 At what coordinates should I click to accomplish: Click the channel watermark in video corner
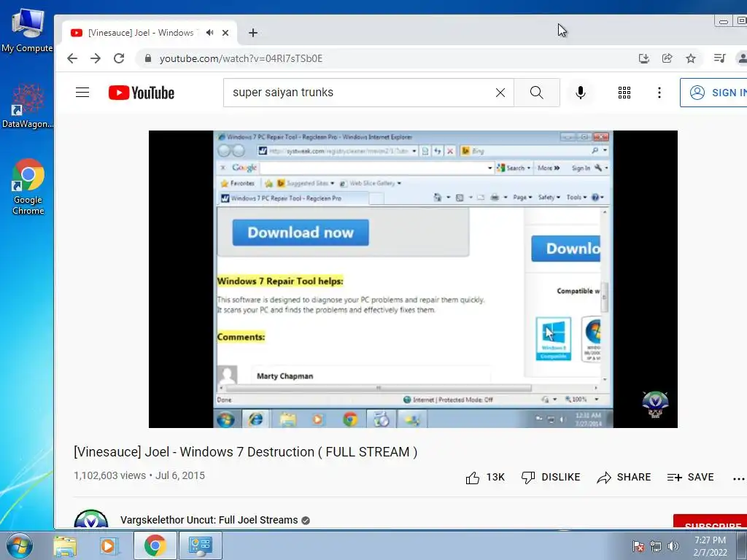655,405
